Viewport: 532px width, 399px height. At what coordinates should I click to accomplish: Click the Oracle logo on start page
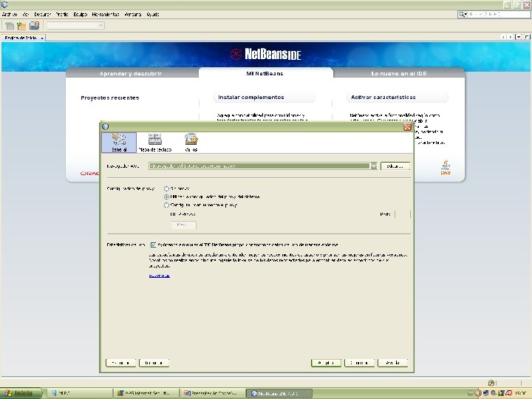90,173
